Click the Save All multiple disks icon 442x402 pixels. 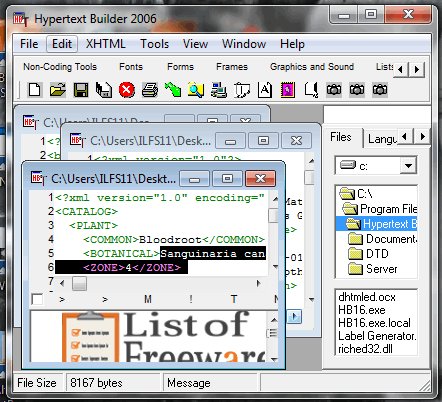(104, 90)
